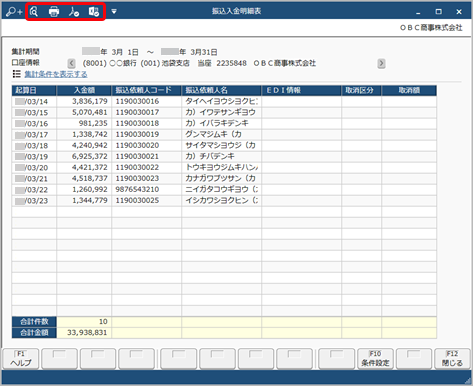Maximize the 振込入金明細表 window

(439, 12)
